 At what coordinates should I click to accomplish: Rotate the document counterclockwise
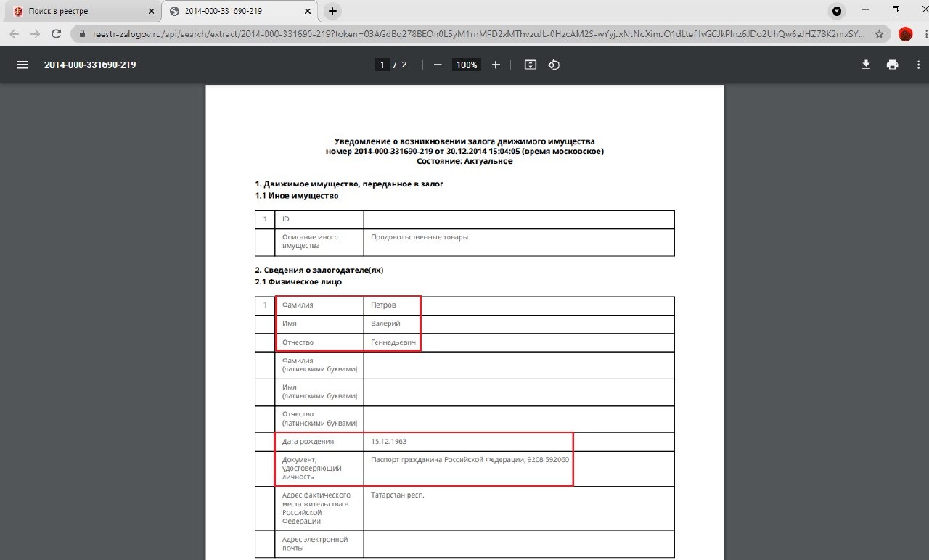coord(554,65)
